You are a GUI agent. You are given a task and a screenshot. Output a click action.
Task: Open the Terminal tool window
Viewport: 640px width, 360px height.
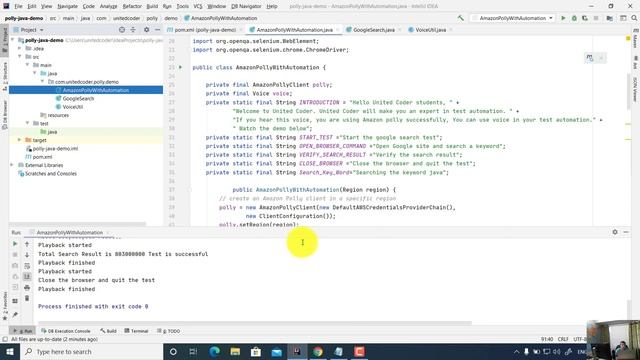136,331
